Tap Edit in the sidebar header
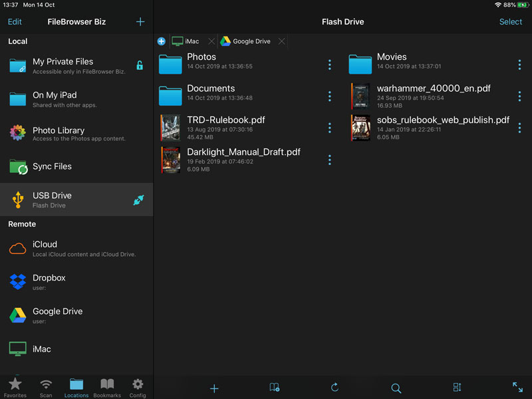Viewport: 532px width, 399px height. pyautogui.click(x=15, y=22)
